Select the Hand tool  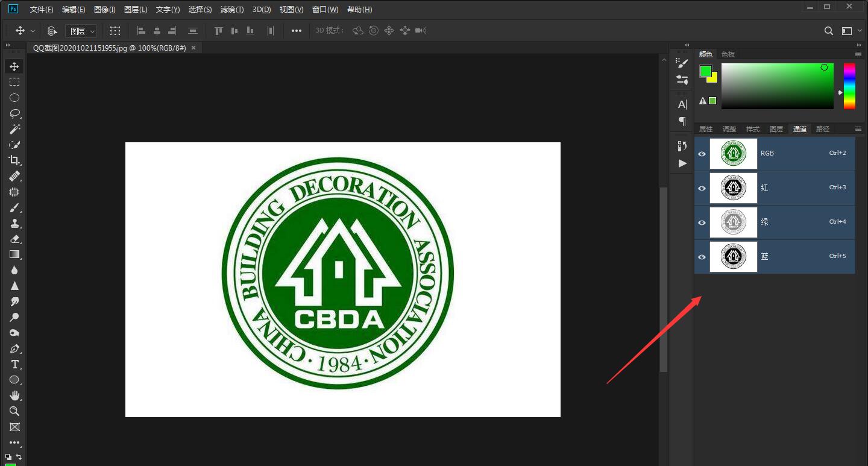click(x=14, y=395)
